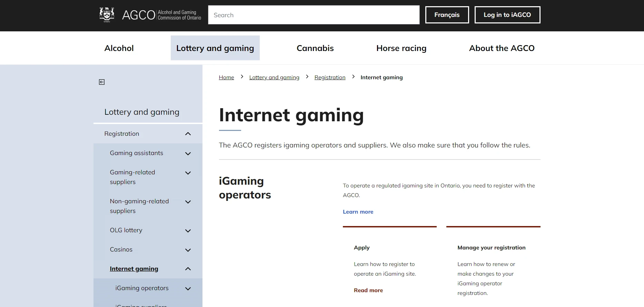Expand the Gaming assistants chevron
This screenshot has height=307, width=644.
click(x=188, y=153)
